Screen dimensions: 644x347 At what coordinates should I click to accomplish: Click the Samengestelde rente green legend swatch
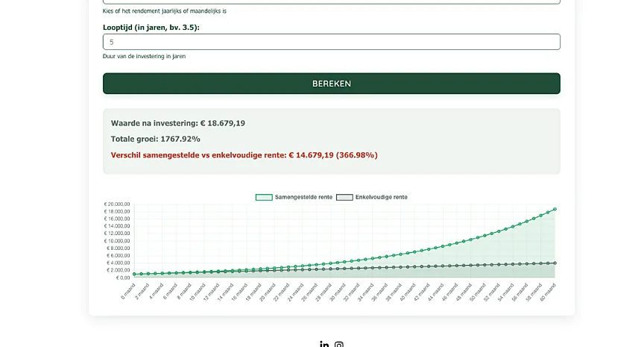coord(264,197)
